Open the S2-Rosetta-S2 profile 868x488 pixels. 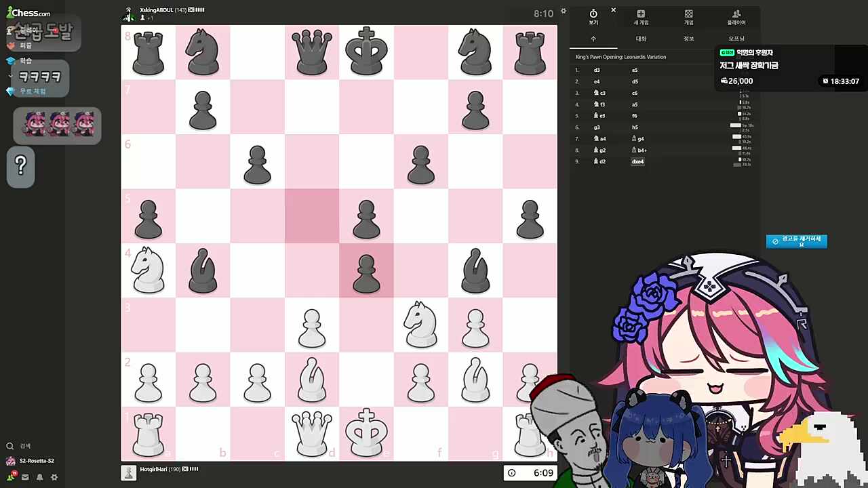click(x=31, y=461)
